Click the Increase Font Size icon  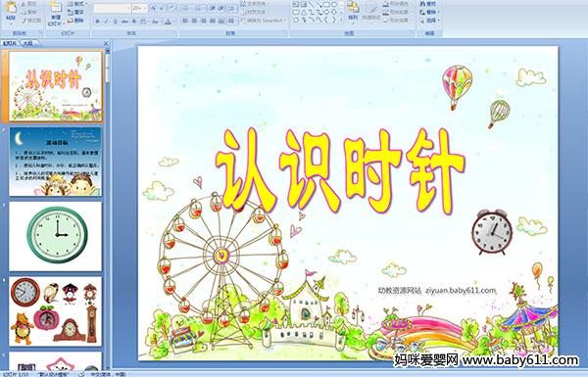point(153,8)
